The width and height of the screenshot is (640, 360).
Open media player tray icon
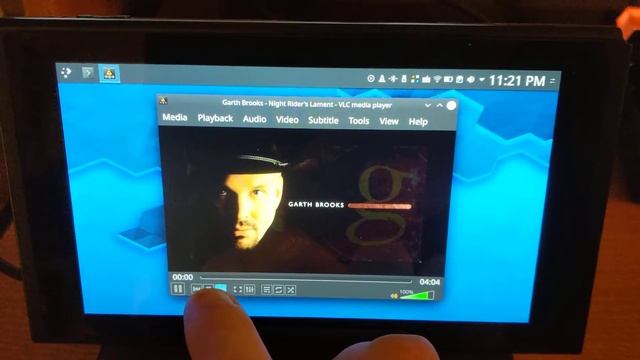pyautogui.click(x=371, y=78)
